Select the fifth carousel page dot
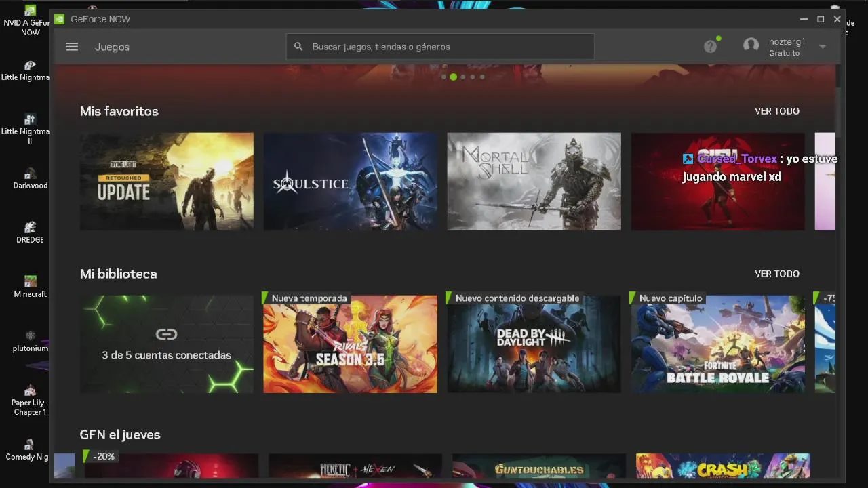Image resolution: width=868 pixels, height=488 pixels. click(x=482, y=77)
